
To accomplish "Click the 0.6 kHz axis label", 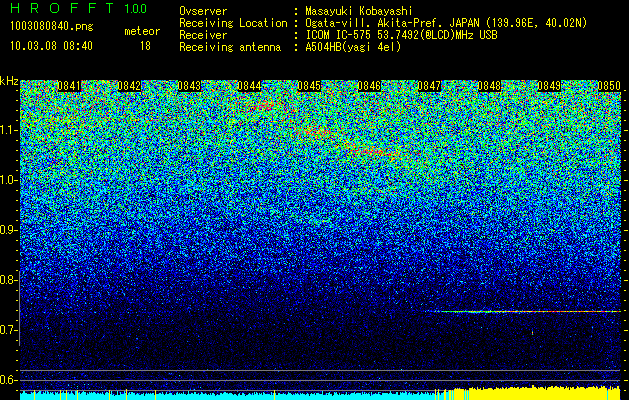I will 8,380.
